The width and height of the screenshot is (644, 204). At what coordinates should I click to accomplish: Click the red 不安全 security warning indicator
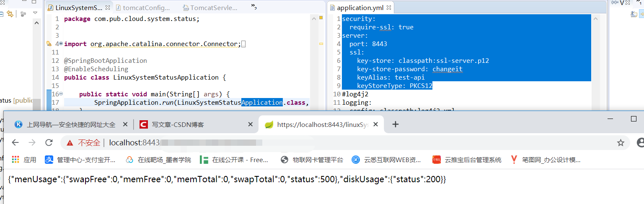[83, 143]
